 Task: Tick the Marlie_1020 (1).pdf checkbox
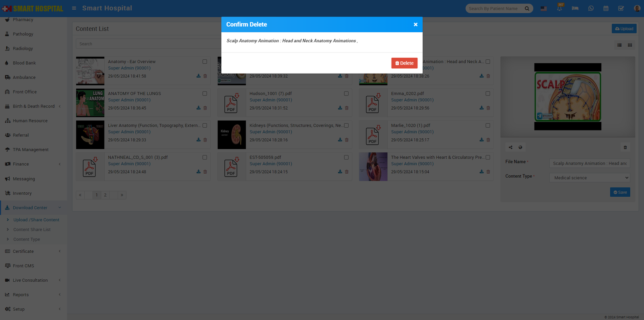(x=488, y=125)
